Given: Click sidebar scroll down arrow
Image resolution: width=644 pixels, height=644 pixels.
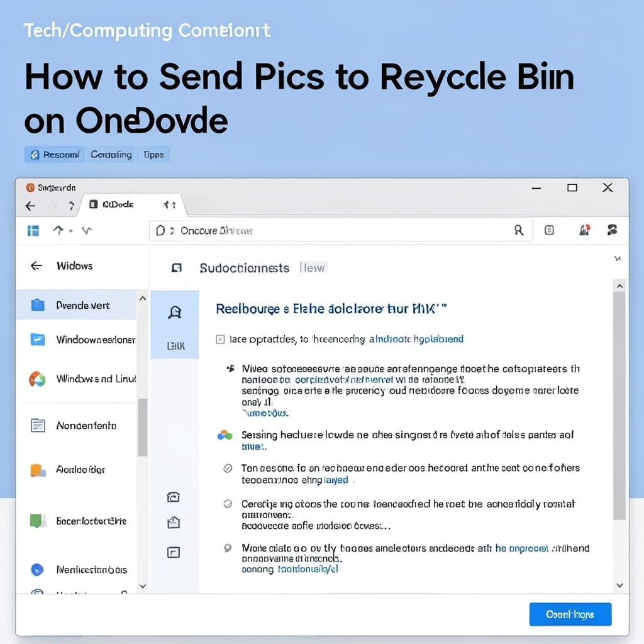Looking at the screenshot, I should point(143,586).
